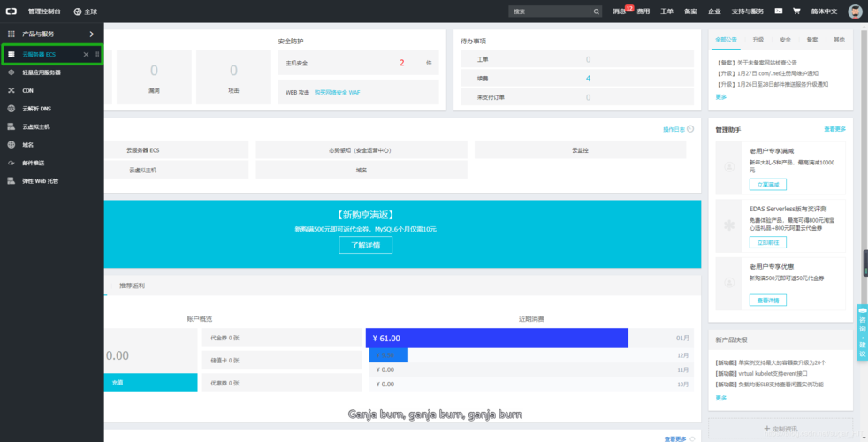
Task: Open the 工单 top menu
Action: 667,11
